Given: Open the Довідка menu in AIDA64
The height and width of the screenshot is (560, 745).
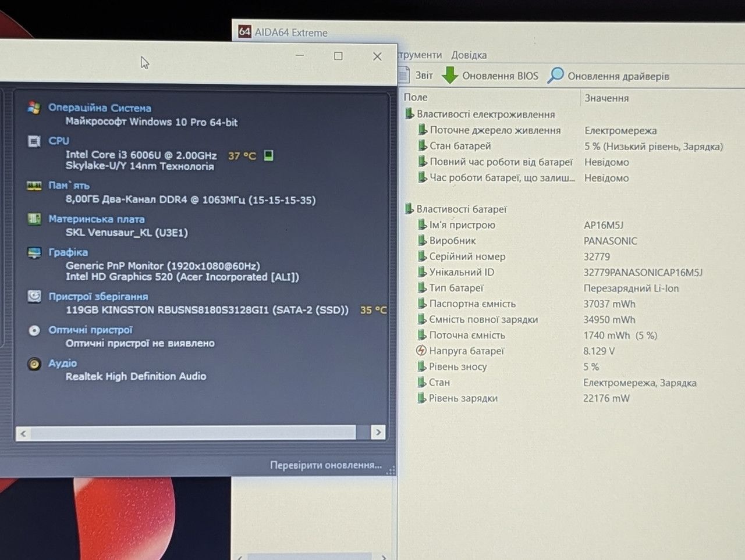Looking at the screenshot, I should (469, 55).
